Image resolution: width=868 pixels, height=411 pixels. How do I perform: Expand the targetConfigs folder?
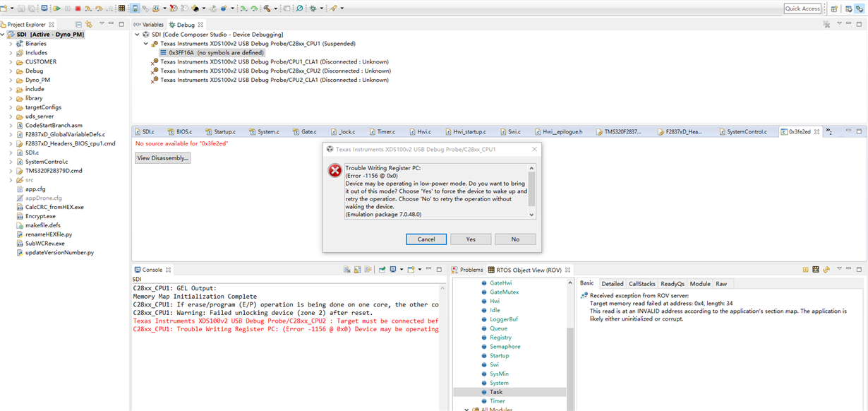11,107
